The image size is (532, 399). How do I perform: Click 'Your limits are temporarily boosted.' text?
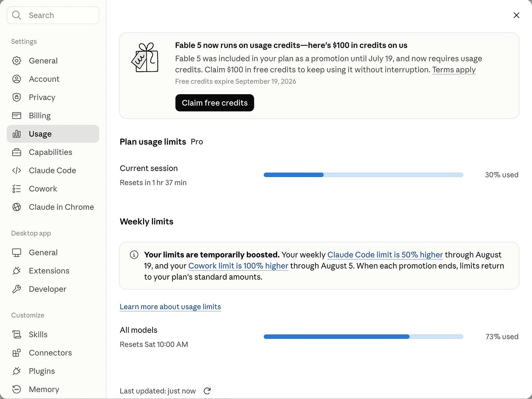[x=212, y=255]
